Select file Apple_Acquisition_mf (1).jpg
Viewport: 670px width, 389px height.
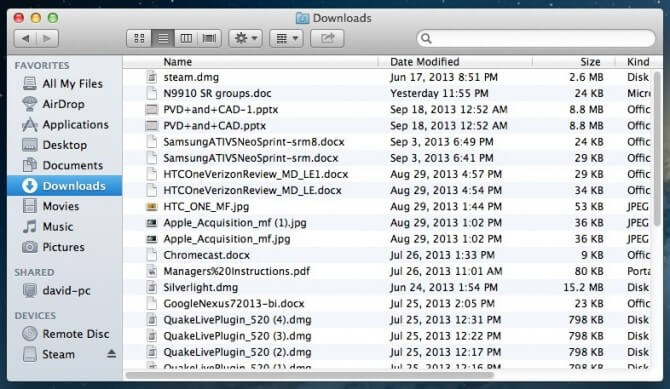[389, 223]
